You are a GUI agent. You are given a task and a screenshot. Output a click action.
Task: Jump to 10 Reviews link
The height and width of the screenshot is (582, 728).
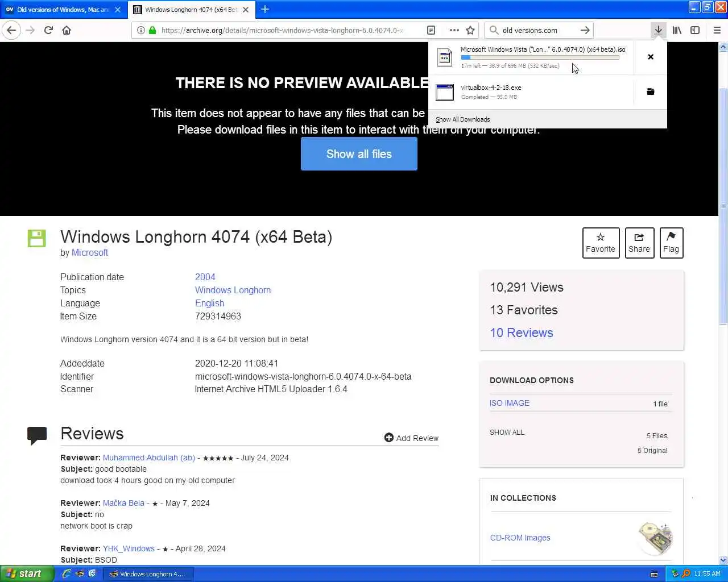coord(522,333)
